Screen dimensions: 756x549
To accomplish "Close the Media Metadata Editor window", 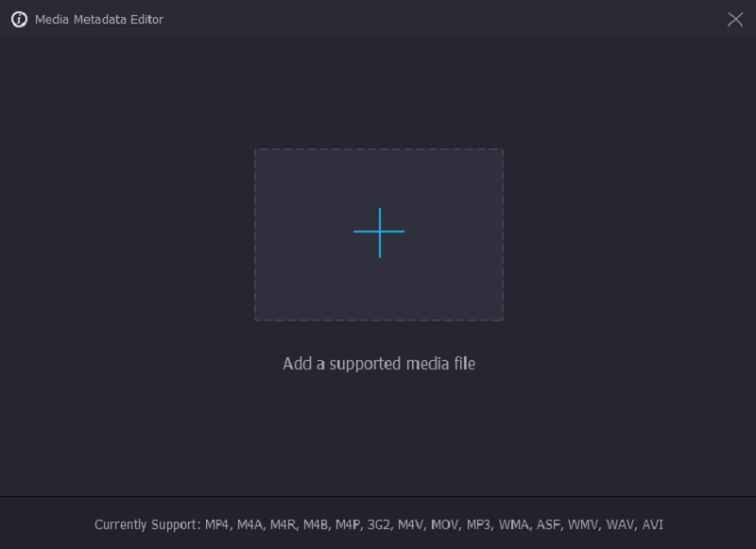I will pos(735,20).
